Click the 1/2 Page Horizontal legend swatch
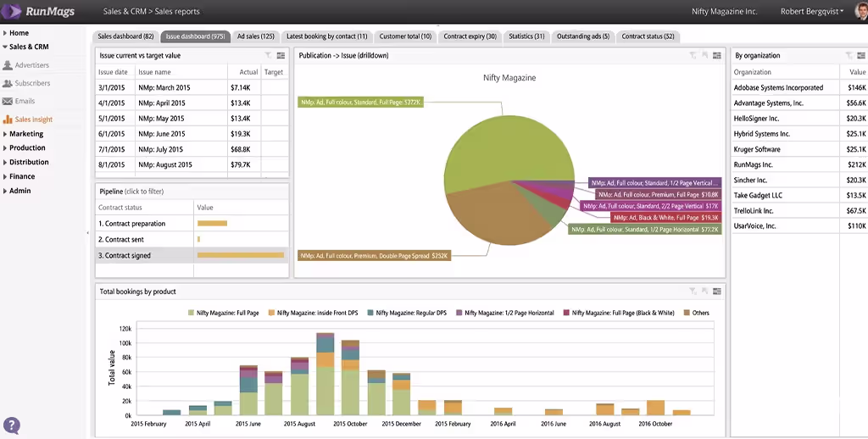Viewport: 868px width, 439px height. 459,313
